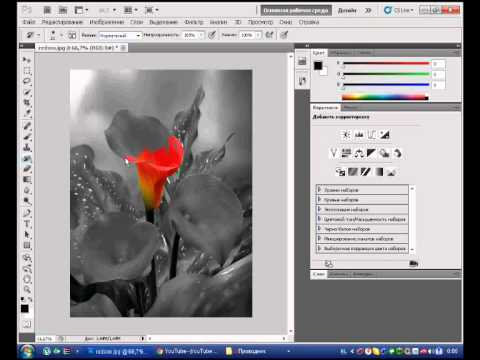Switch to the Маски tab
Viewport: 480px width, 360px height.
350,107
